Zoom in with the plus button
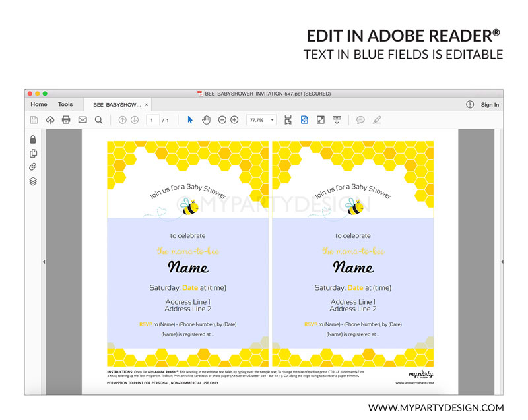Viewport: 528px width, 420px height. click(x=234, y=120)
